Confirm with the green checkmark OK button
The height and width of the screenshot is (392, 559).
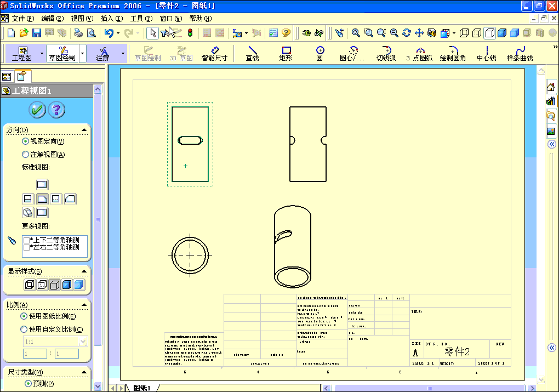click(x=37, y=110)
